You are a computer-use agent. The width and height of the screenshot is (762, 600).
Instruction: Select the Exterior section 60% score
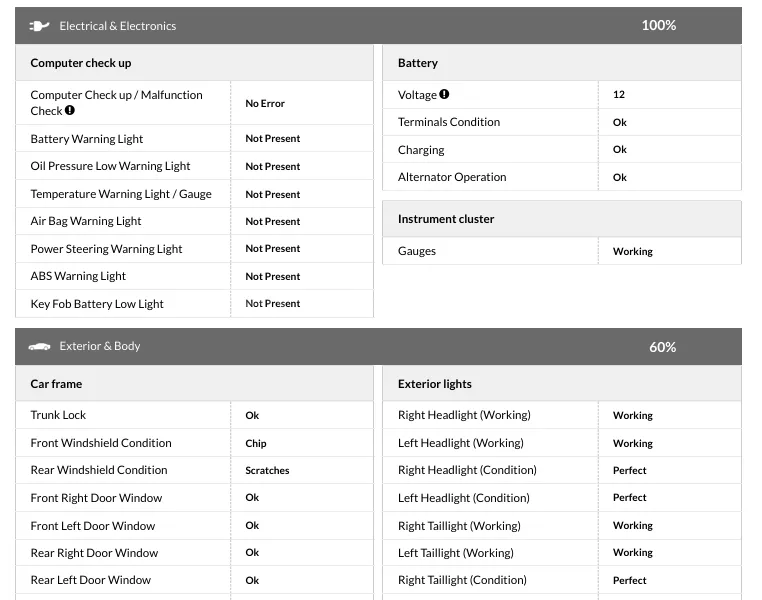click(662, 347)
